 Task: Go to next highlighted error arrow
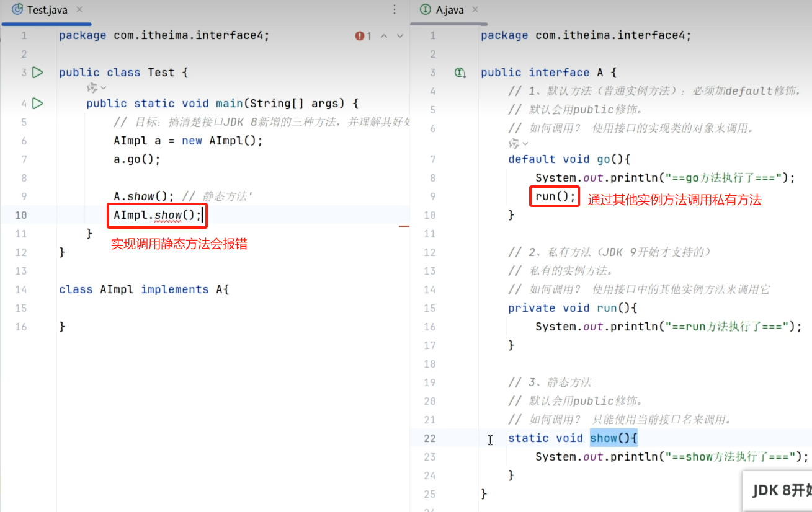click(x=400, y=36)
